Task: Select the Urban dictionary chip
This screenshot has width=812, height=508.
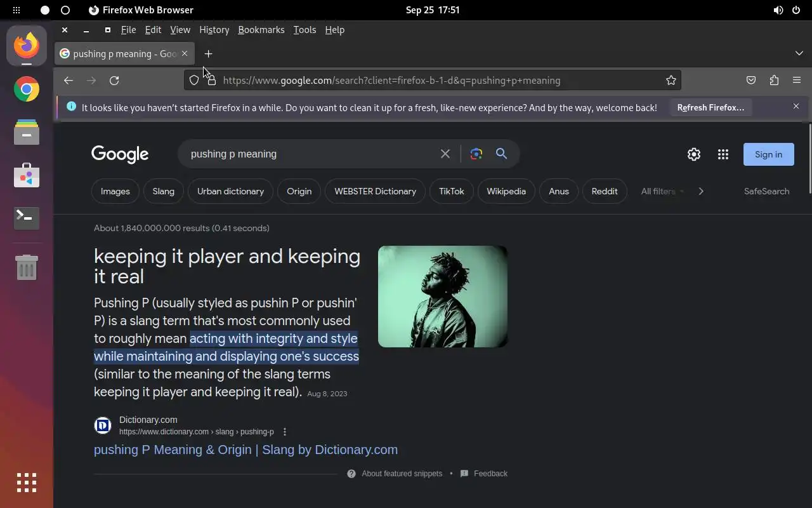Action: pyautogui.click(x=230, y=191)
